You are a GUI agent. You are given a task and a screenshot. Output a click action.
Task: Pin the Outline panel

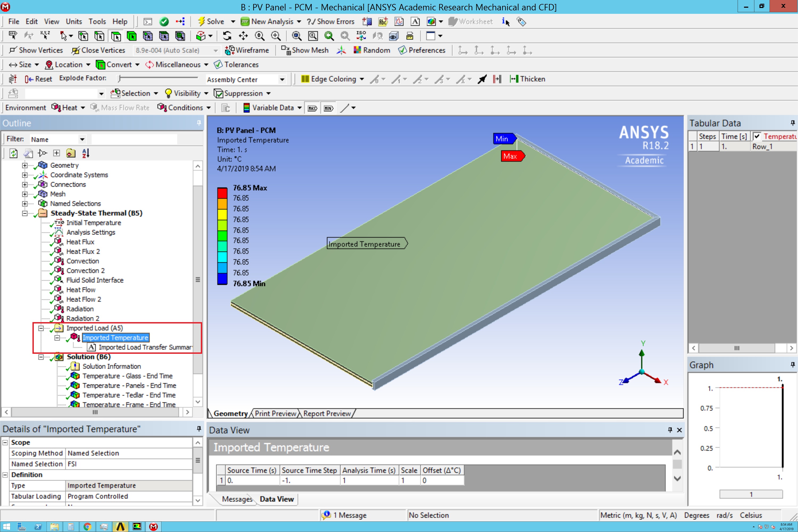tap(199, 123)
